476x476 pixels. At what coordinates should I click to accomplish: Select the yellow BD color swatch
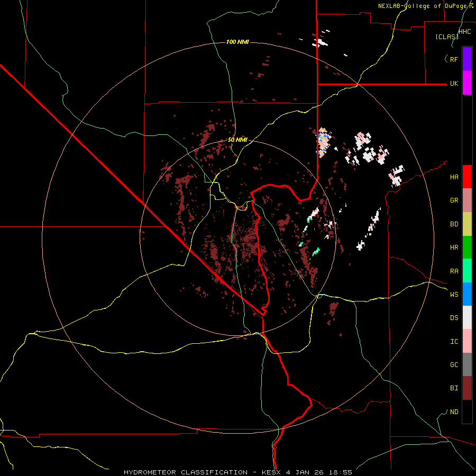click(467, 224)
